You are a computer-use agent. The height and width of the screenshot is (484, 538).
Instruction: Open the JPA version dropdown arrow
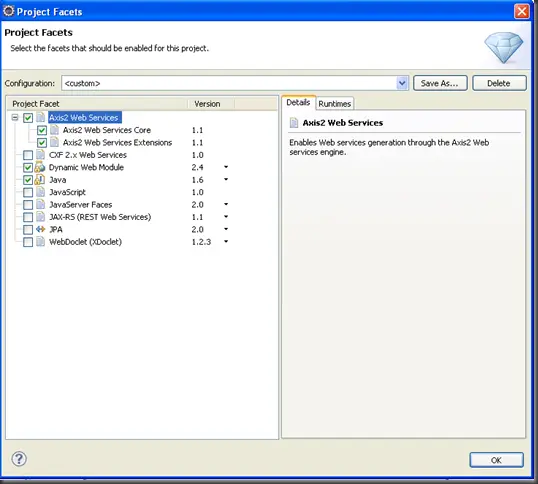pos(226,229)
